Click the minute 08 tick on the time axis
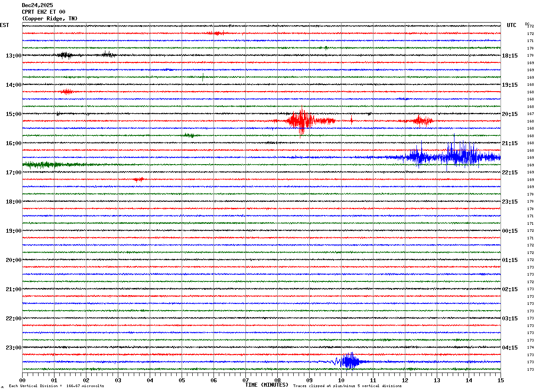 (x=277, y=380)
